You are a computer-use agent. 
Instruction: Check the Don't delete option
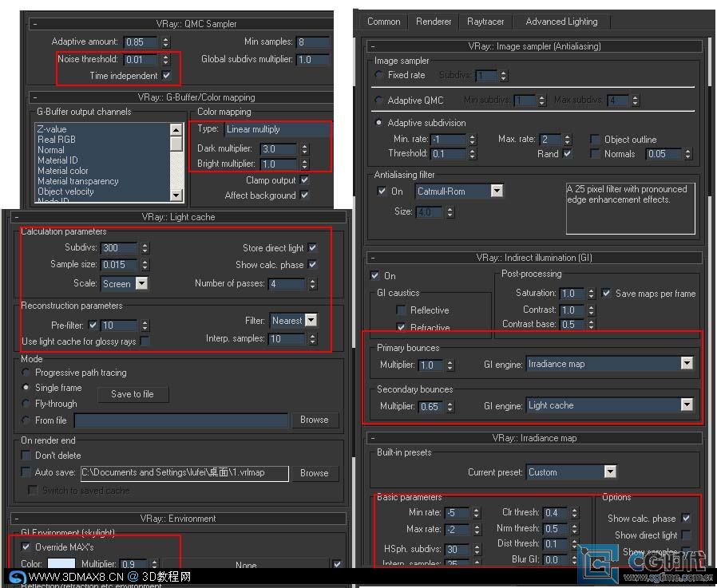click(x=26, y=455)
